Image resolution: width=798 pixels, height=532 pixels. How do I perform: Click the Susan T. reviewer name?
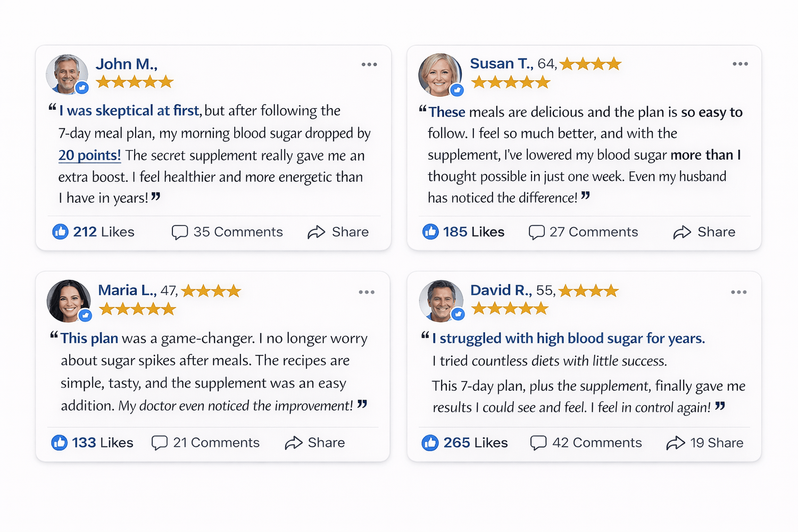(501, 64)
